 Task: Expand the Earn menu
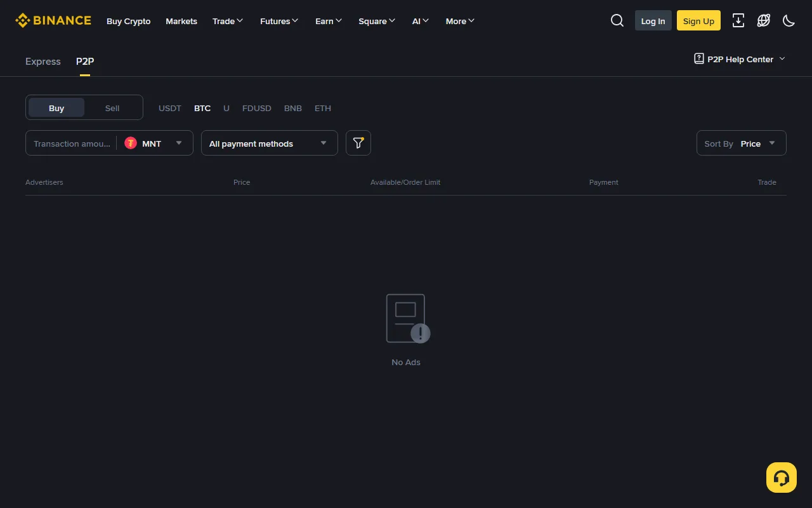point(329,21)
